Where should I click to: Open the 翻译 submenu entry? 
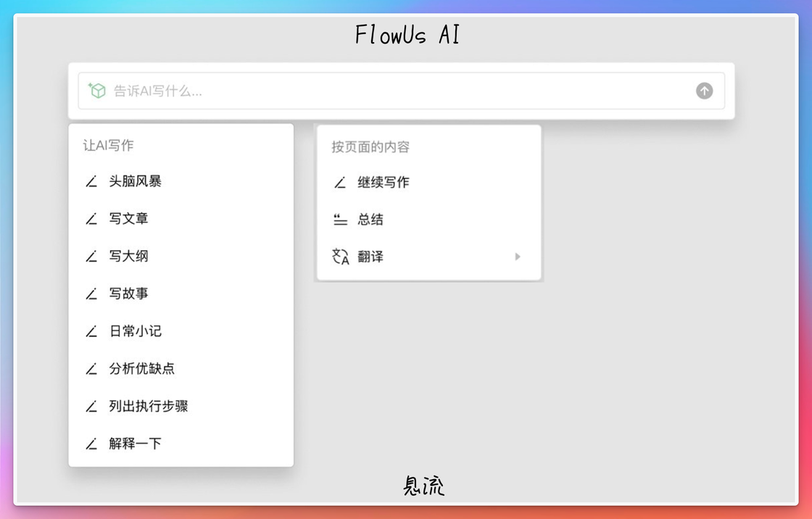(428, 257)
